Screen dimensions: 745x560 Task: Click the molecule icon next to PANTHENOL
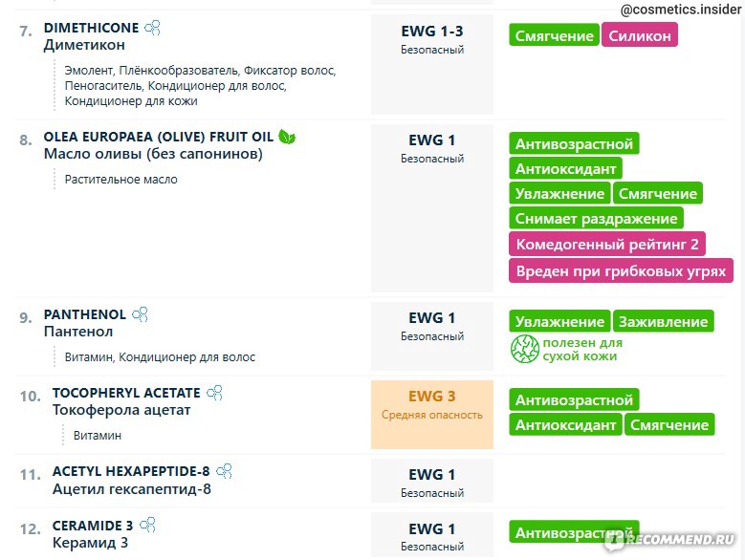pos(141,314)
